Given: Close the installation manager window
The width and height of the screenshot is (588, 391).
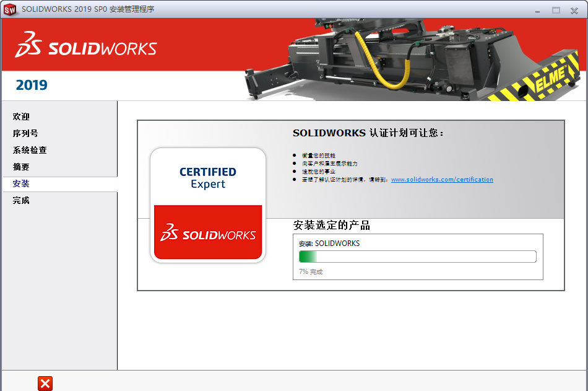Looking at the screenshot, I should (574, 11).
